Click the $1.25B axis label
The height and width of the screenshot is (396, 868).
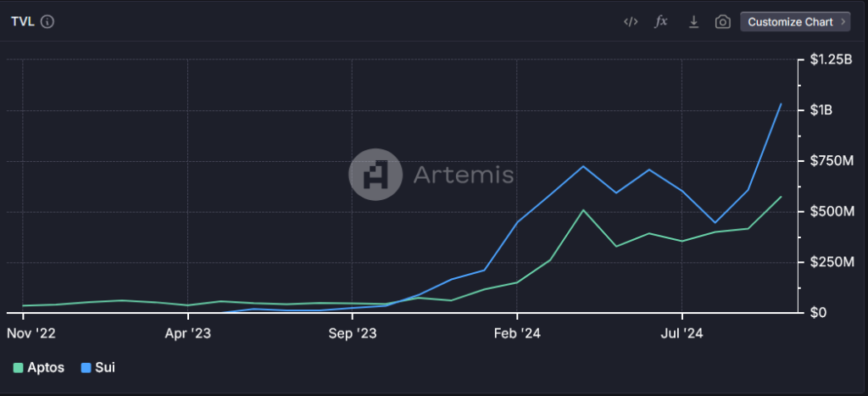(x=831, y=60)
